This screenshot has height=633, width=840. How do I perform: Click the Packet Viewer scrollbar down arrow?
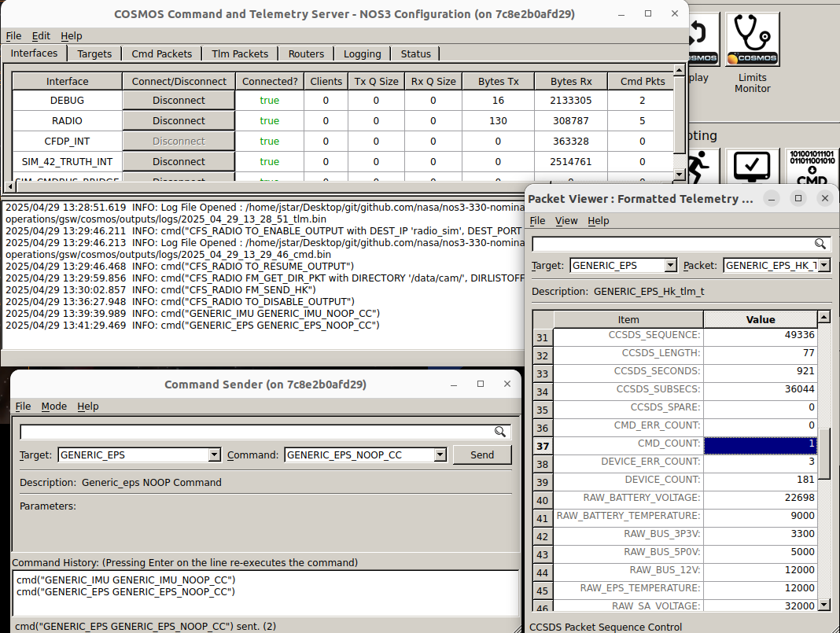(824, 605)
